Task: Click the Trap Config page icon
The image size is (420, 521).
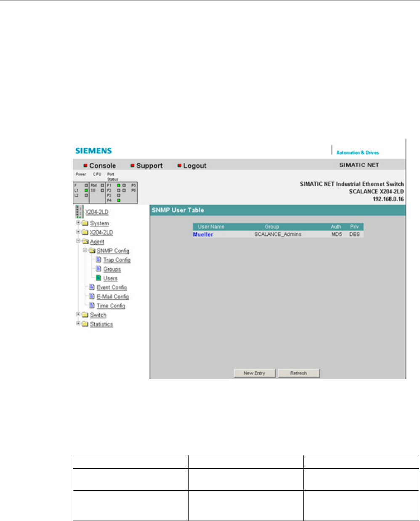Action: 98,259
